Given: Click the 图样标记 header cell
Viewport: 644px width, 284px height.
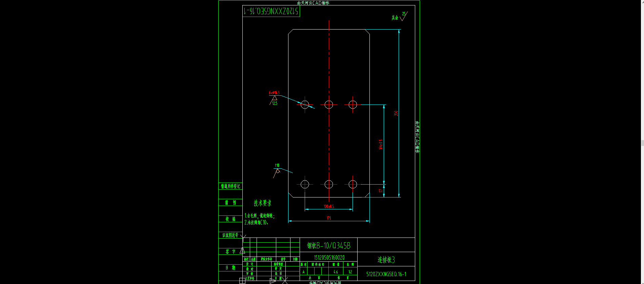Looking at the screenshot, I should click(x=318, y=264).
